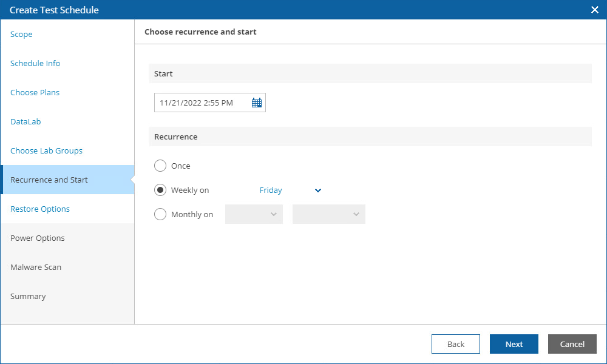Select Malware Scan in the sidebar

click(36, 268)
